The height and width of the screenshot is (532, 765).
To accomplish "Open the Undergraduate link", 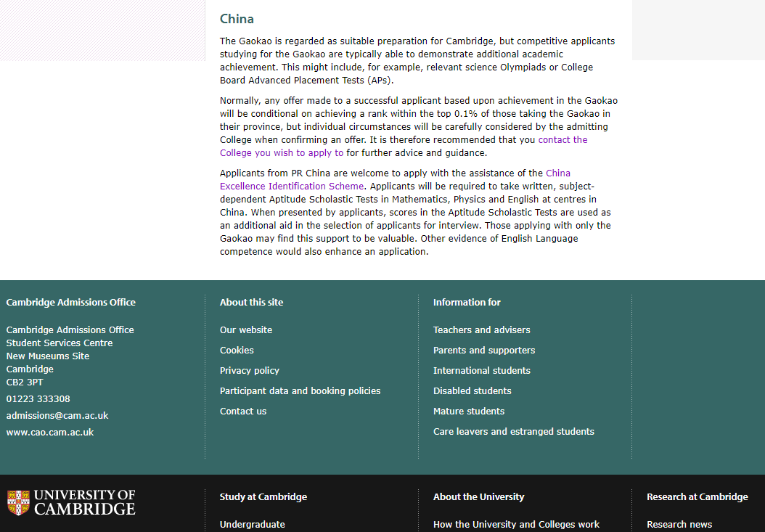I will click(253, 525).
